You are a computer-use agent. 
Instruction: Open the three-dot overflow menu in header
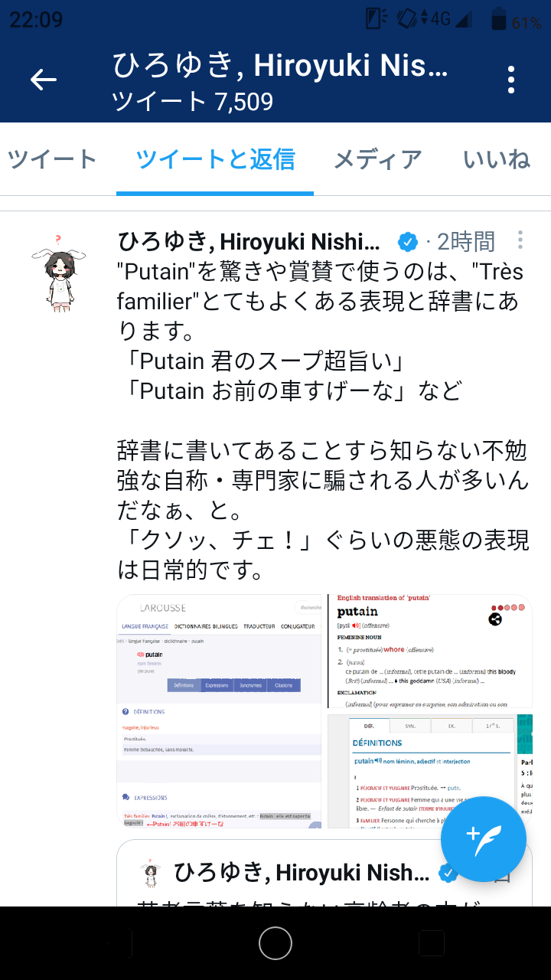click(x=511, y=80)
